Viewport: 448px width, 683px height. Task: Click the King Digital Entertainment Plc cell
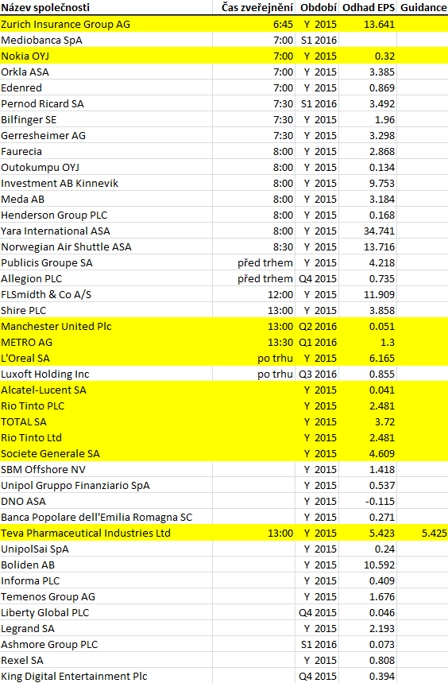pos(106,676)
